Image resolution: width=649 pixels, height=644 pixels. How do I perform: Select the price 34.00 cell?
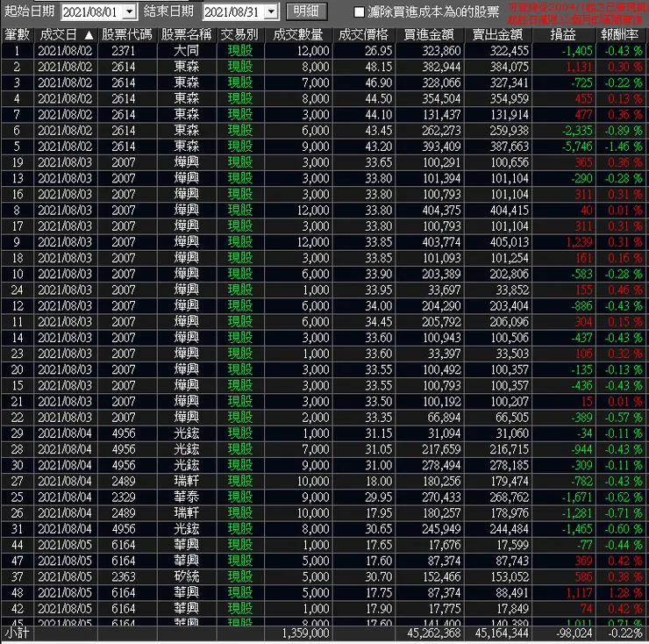tap(364, 305)
